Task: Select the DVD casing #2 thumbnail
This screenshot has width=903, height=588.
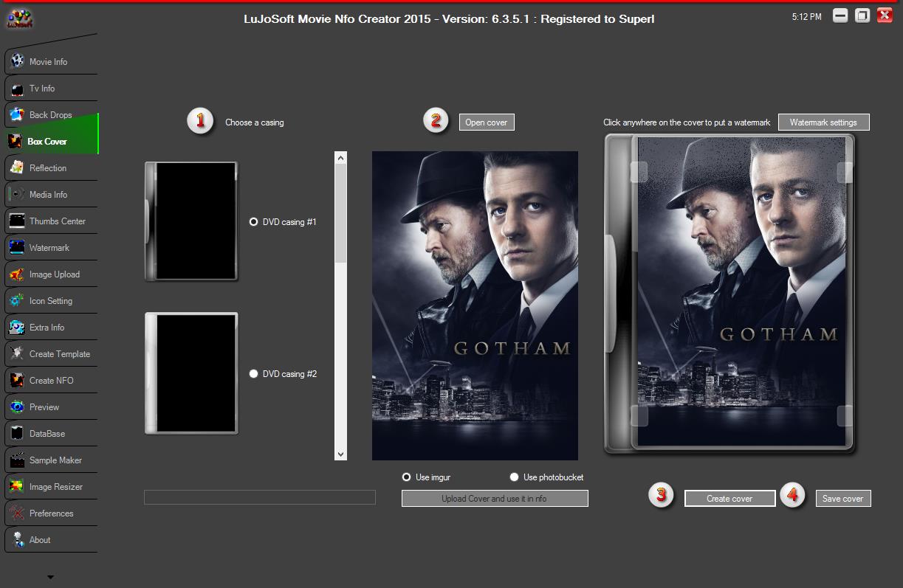Action: point(191,373)
